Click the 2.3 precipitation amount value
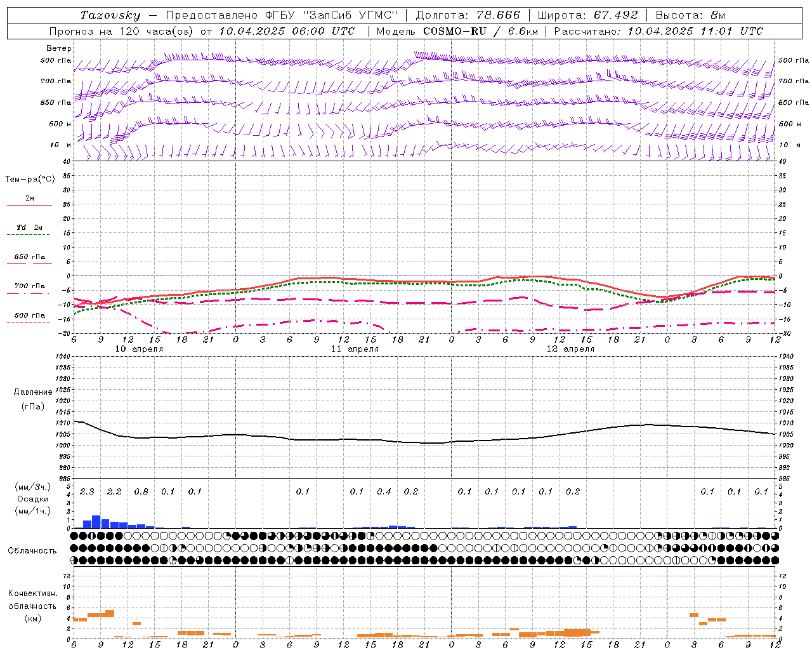Screen dimensions: 812x650 point(87,492)
